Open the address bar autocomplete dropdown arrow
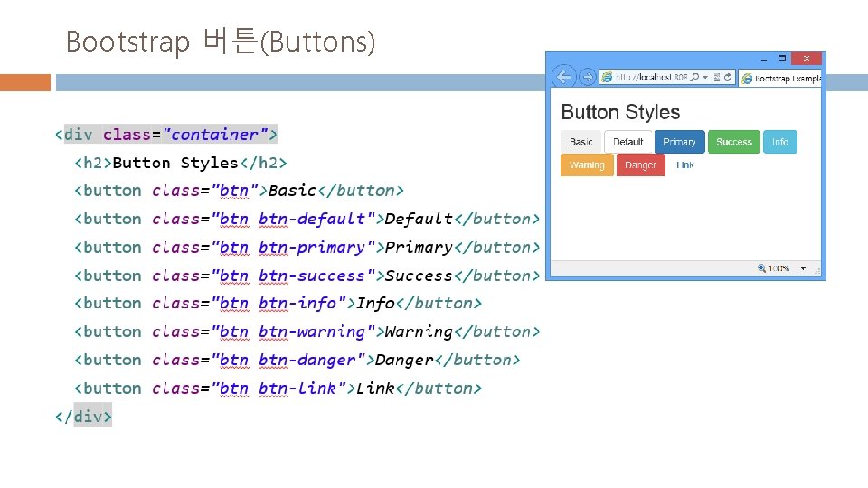This screenshot has height=488, width=868. pos(705,78)
